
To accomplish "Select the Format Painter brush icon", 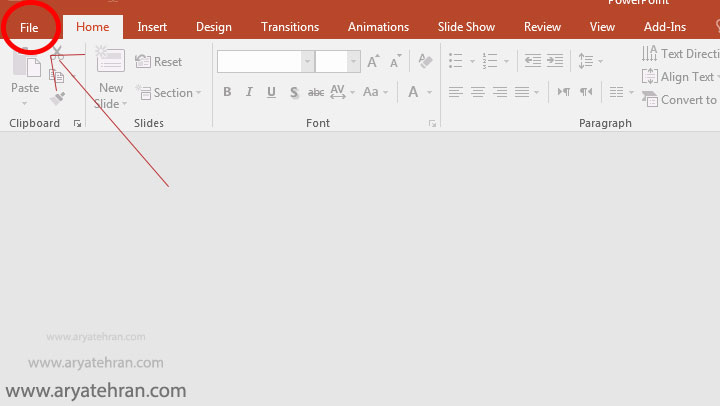I will point(57,99).
